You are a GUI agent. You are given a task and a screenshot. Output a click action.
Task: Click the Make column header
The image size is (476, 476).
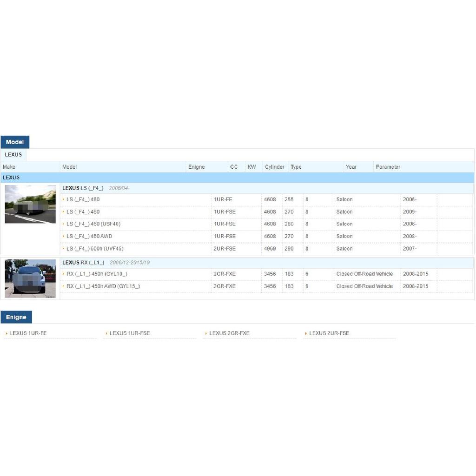(x=9, y=167)
